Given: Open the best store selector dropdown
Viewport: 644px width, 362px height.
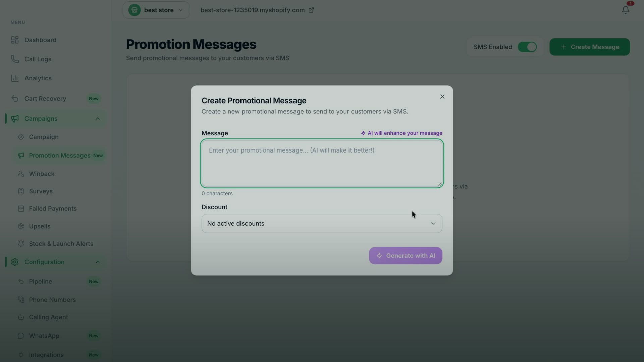Looking at the screenshot, I should pos(156,10).
